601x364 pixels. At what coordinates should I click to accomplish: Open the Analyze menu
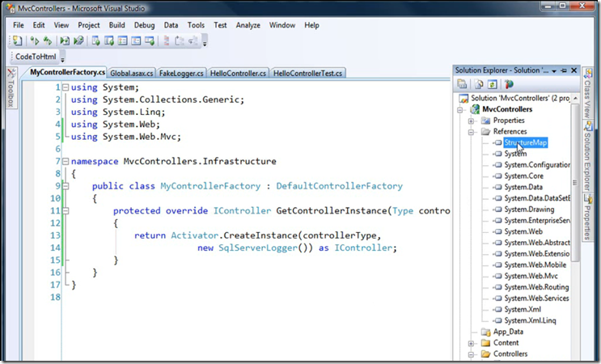(x=248, y=25)
